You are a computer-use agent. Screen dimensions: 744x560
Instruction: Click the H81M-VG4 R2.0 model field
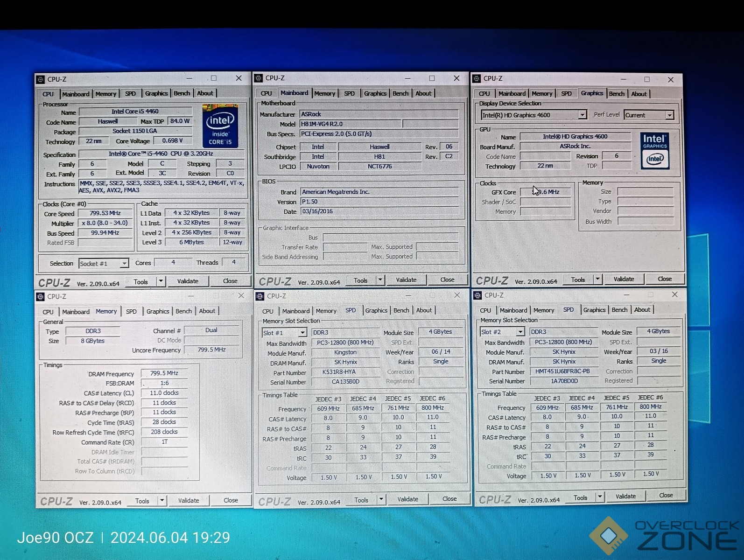[350, 124]
